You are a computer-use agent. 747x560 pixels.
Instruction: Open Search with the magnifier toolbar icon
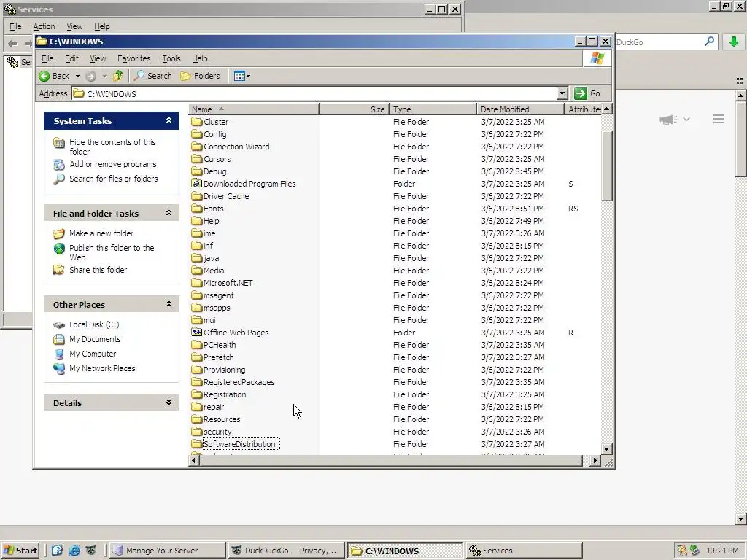[139, 76]
